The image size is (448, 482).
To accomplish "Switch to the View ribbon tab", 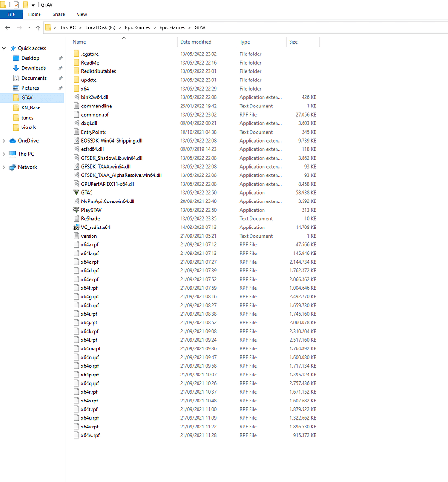I will [82, 14].
